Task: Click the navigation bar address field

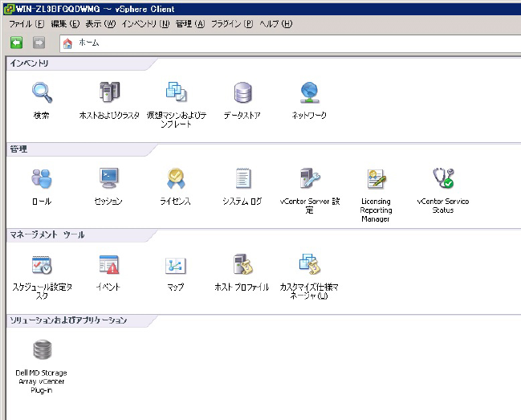Action: tap(291, 43)
